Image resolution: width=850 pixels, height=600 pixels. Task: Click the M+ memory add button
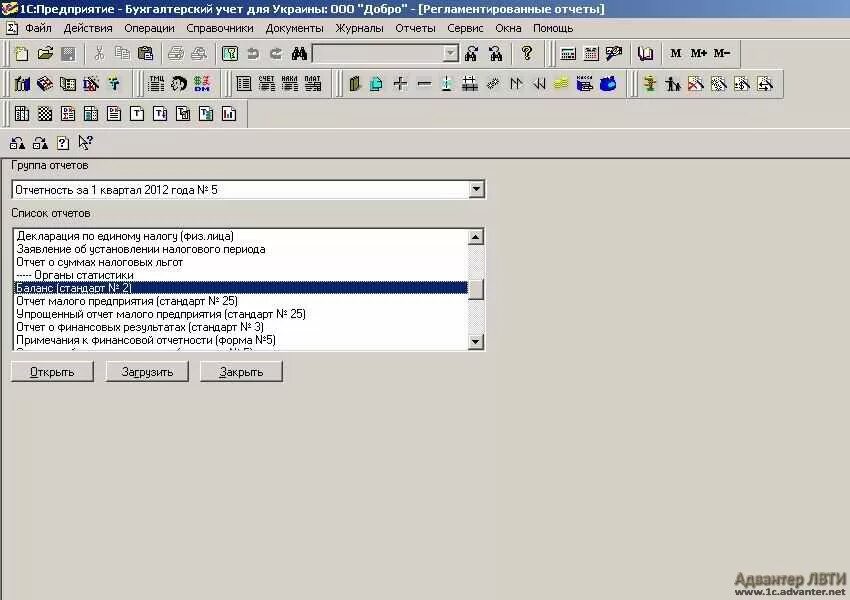coord(698,53)
